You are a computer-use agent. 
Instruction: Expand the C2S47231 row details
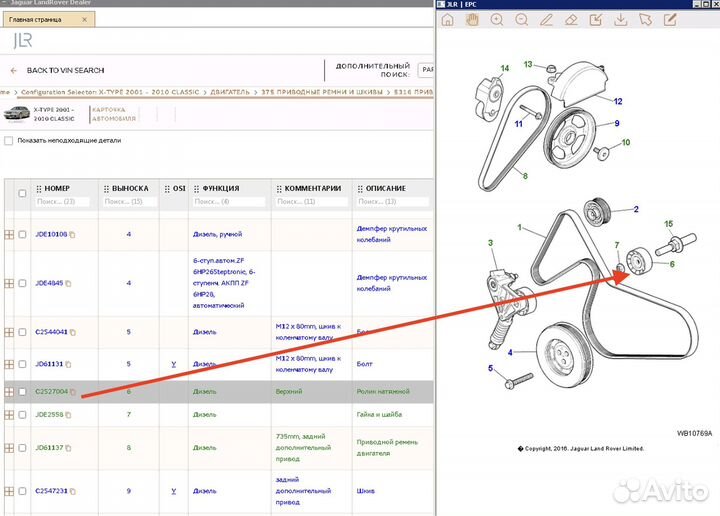point(9,491)
